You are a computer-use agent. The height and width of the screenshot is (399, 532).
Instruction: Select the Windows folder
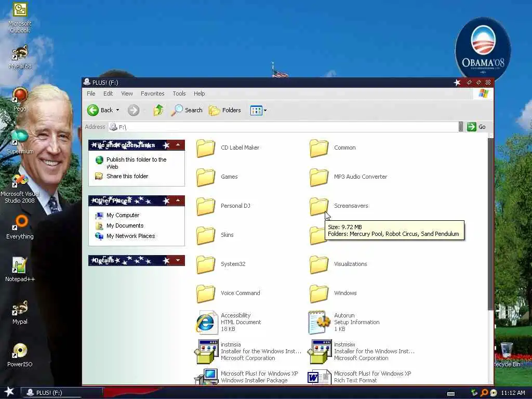coord(333,294)
